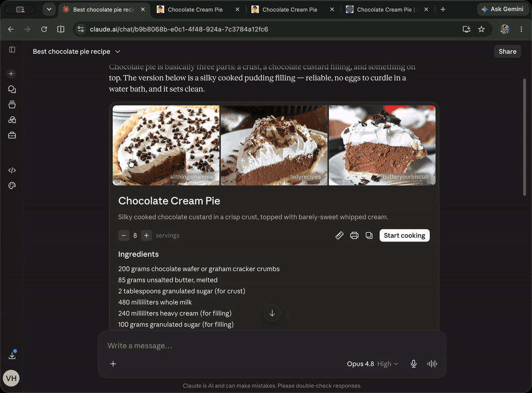The image size is (532, 393).
Task: Open the palette icon in sidebar
Action: coord(12,186)
